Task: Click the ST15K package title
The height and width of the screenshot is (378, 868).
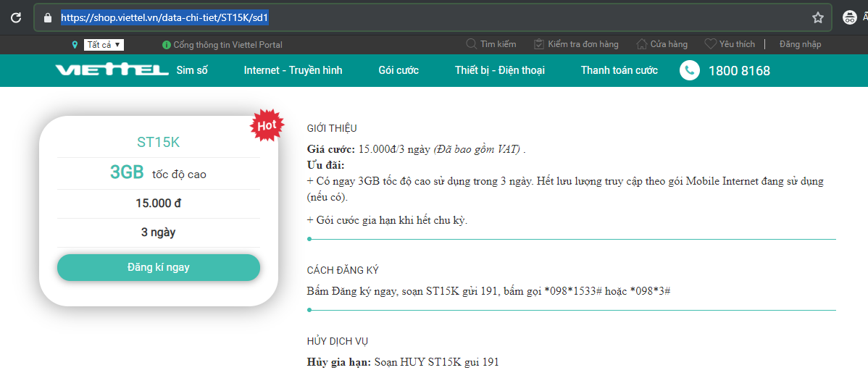Action: point(159,142)
